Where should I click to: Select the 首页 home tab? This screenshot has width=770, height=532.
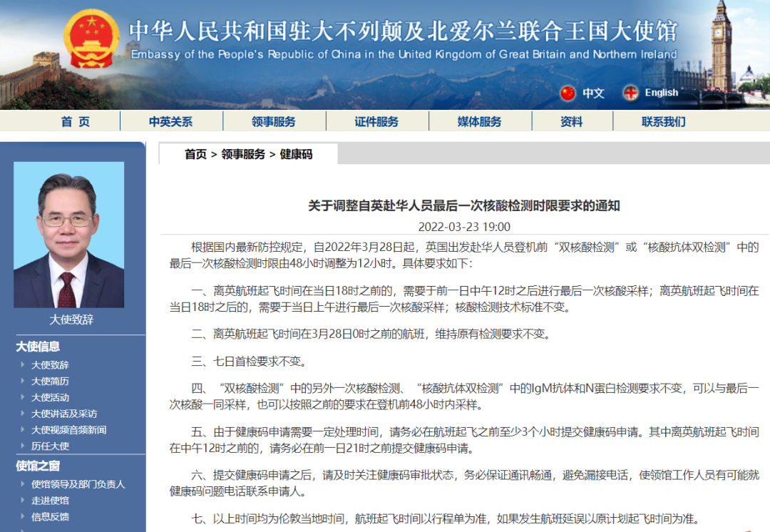coord(75,121)
